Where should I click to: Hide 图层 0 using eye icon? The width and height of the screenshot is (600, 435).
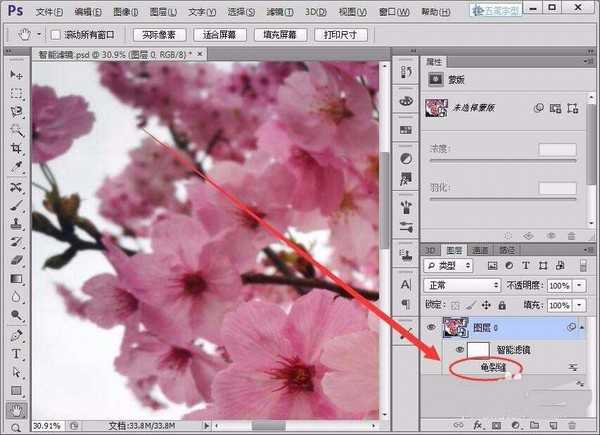[x=433, y=326]
